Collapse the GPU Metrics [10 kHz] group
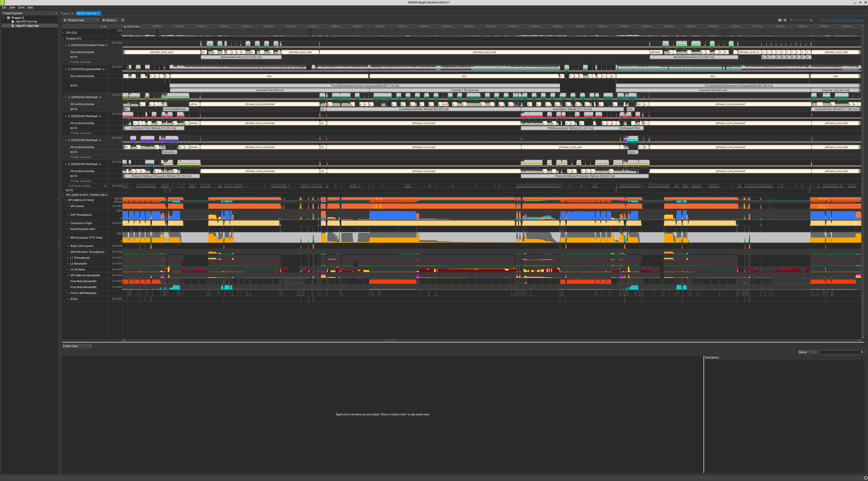 pos(66,200)
